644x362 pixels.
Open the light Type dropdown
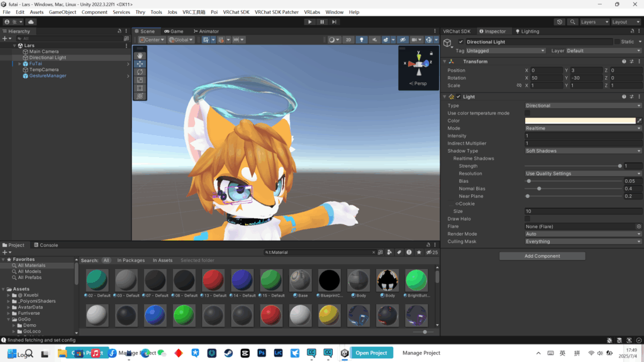coord(583,106)
